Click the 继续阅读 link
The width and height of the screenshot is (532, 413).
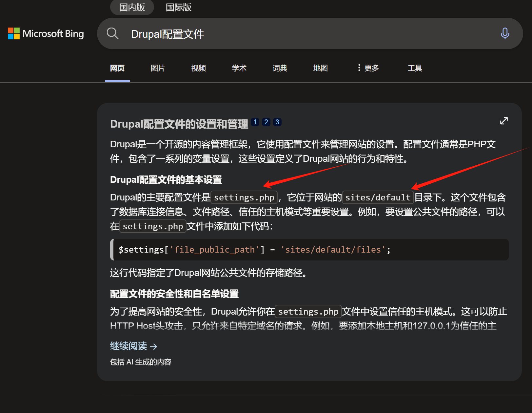point(134,346)
